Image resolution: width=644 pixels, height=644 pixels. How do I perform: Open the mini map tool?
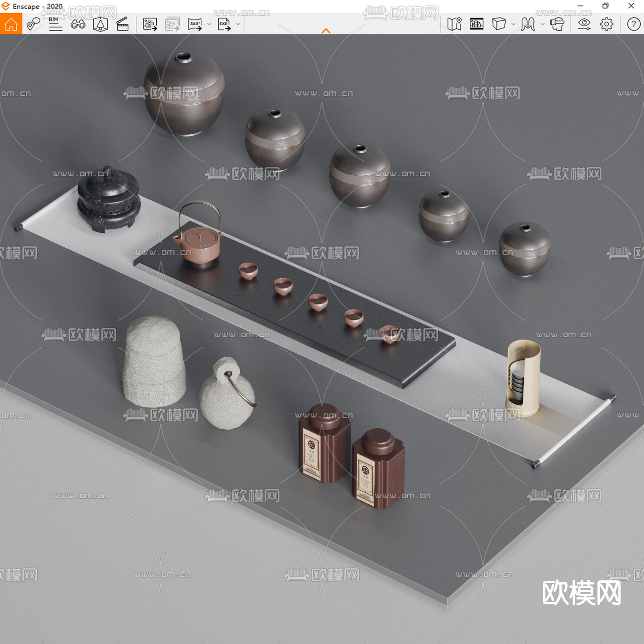click(455, 24)
